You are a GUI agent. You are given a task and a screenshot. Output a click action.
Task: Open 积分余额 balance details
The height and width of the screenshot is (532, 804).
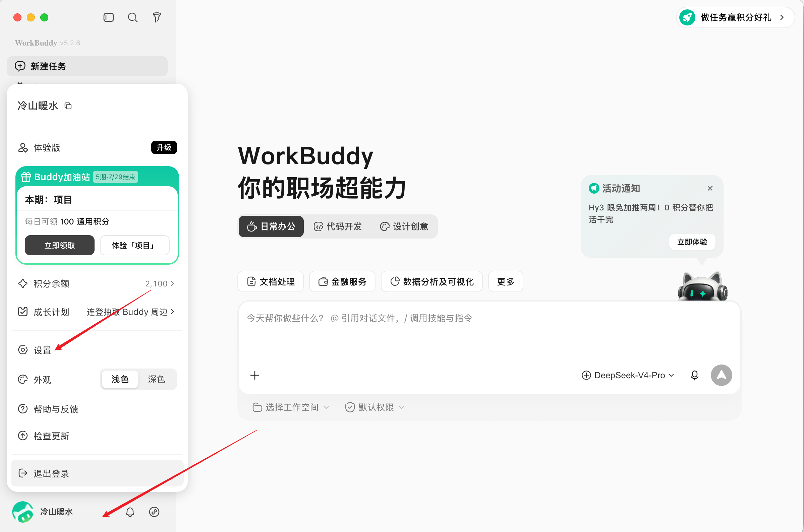click(x=97, y=283)
